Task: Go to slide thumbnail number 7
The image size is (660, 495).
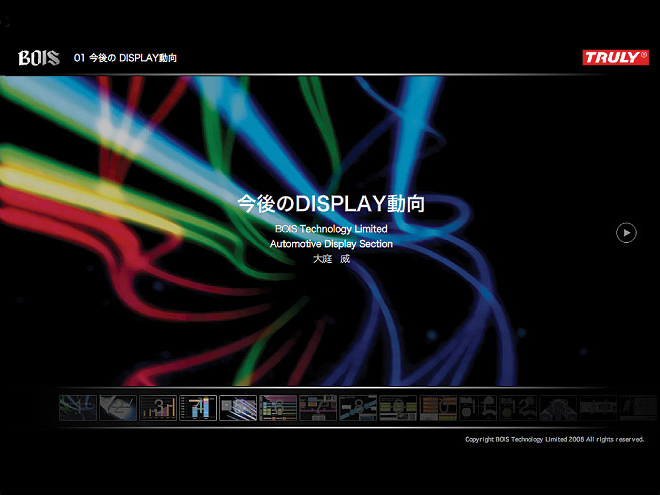Action: (318, 407)
